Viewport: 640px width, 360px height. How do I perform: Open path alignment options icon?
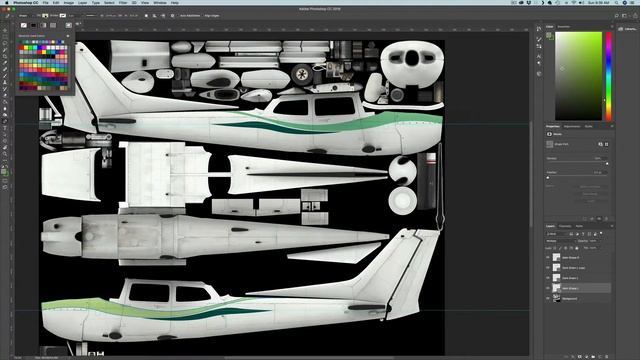154,16
